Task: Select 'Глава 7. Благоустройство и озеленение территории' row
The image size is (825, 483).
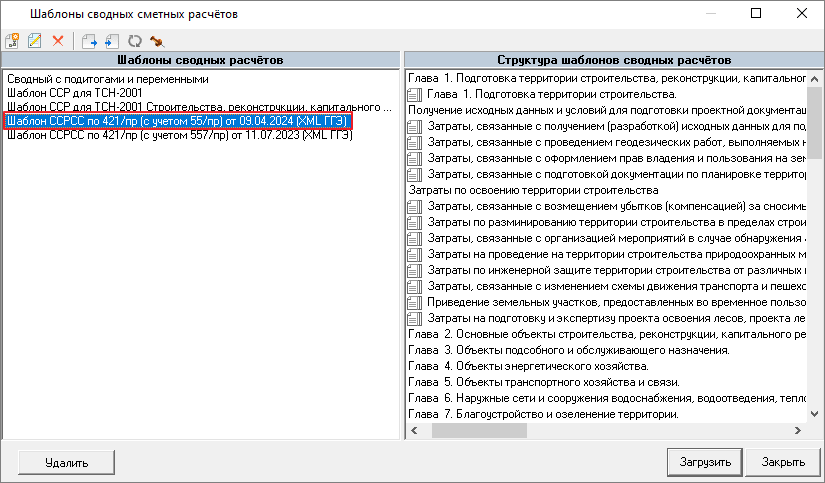Action: [543, 414]
